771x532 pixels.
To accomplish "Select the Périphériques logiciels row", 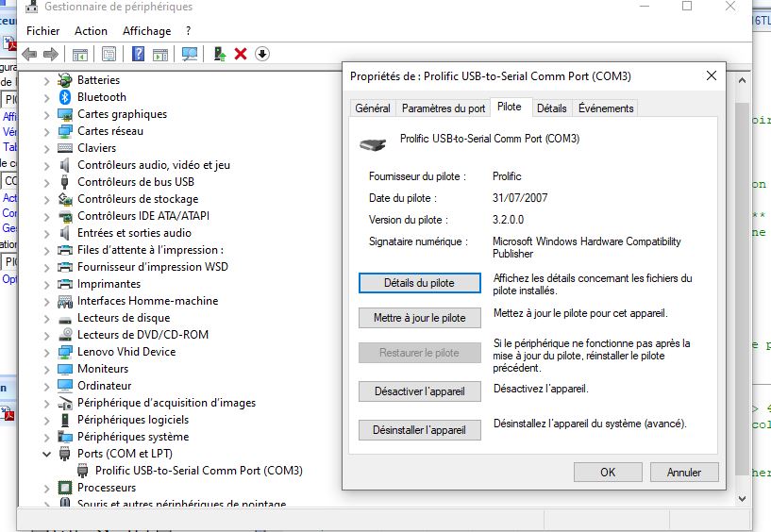I will [x=133, y=420].
